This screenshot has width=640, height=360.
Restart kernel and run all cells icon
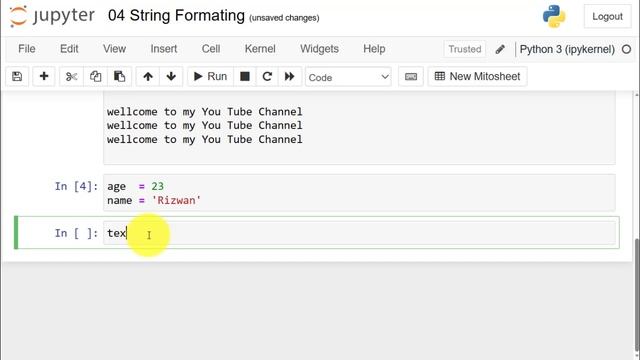289,76
